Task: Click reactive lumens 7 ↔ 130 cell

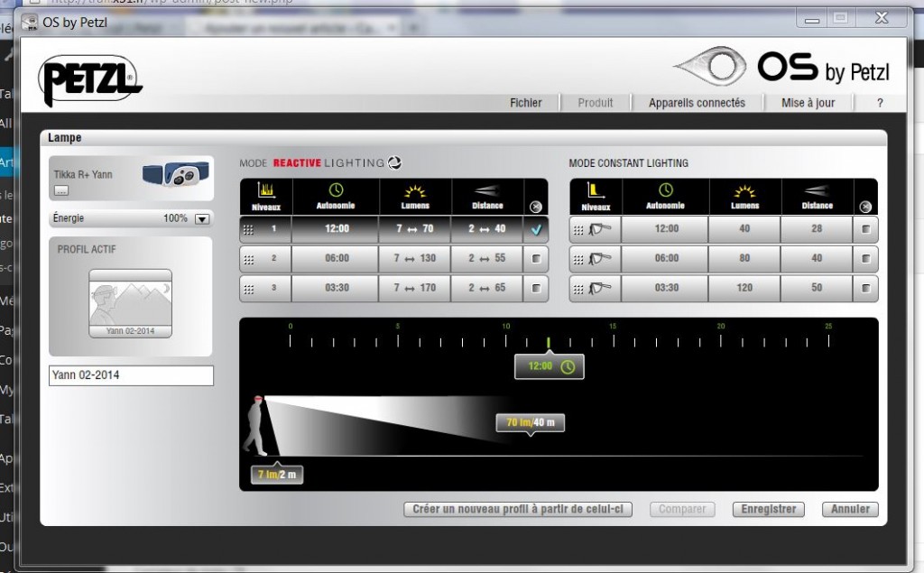Action: click(x=415, y=259)
